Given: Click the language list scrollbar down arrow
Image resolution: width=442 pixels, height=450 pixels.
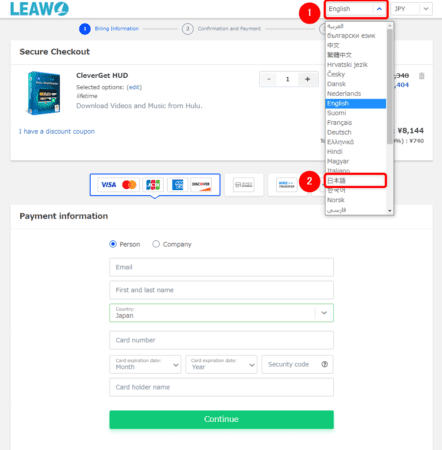Looking at the screenshot, I should [390, 211].
